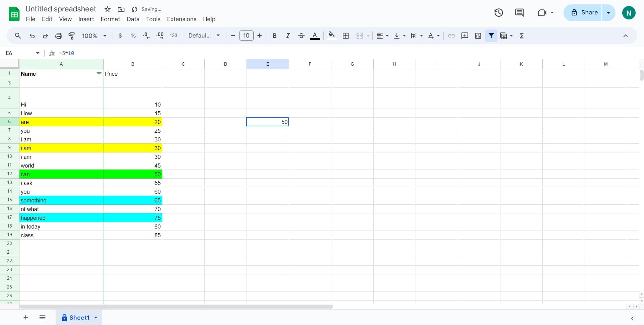Click the font size input field

click(246, 36)
